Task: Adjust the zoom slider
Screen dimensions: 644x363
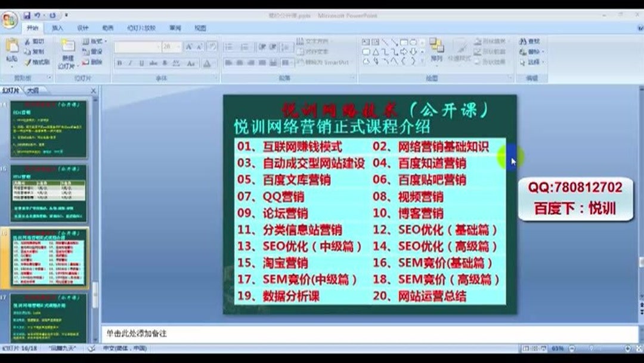Action: coord(592,348)
